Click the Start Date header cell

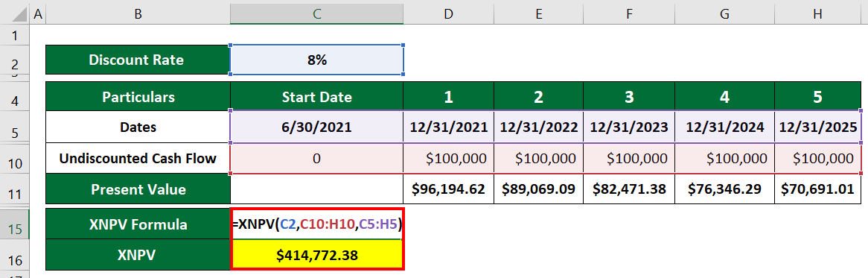[x=316, y=97]
